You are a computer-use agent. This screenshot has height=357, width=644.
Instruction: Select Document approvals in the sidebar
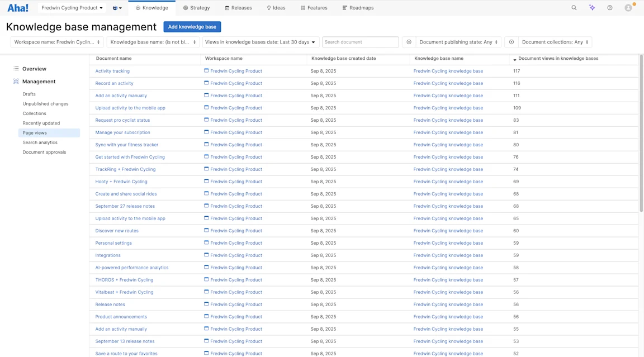coord(44,152)
